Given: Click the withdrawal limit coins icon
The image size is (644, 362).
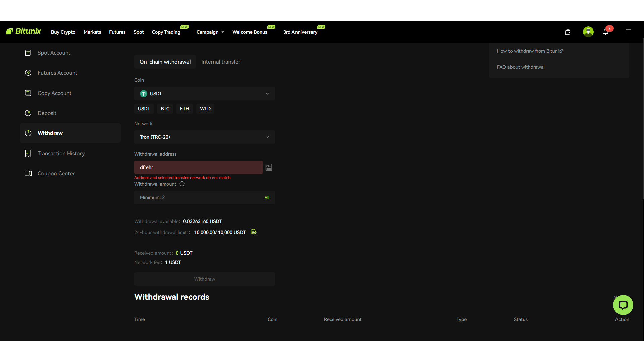Looking at the screenshot, I should (254, 232).
